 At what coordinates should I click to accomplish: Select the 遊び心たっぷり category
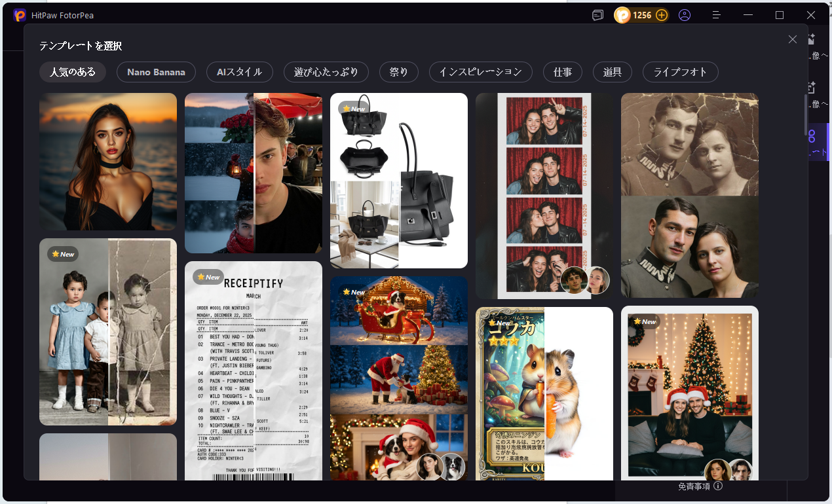point(326,72)
